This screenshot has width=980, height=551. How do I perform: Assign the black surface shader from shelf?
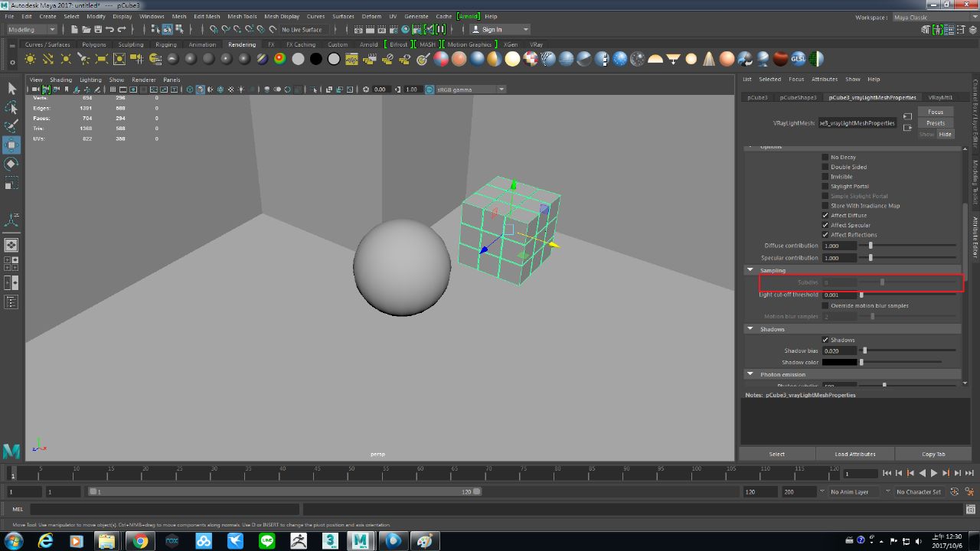pos(315,59)
